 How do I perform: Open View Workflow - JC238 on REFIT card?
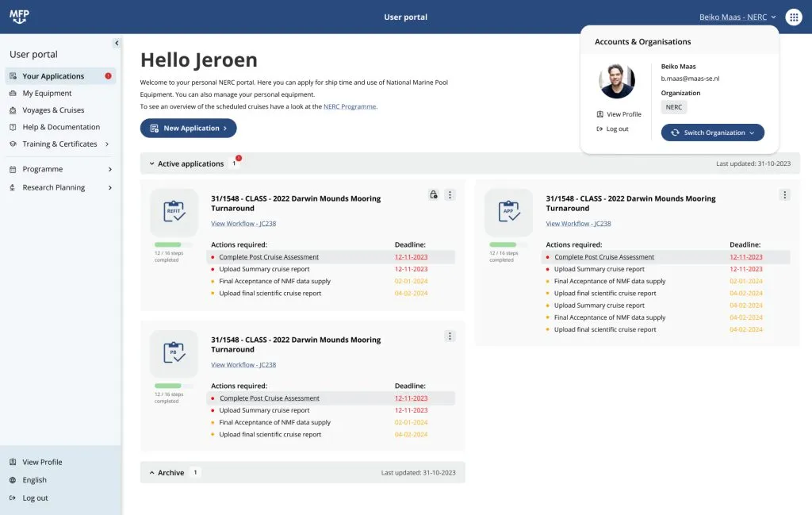pos(243,224)
